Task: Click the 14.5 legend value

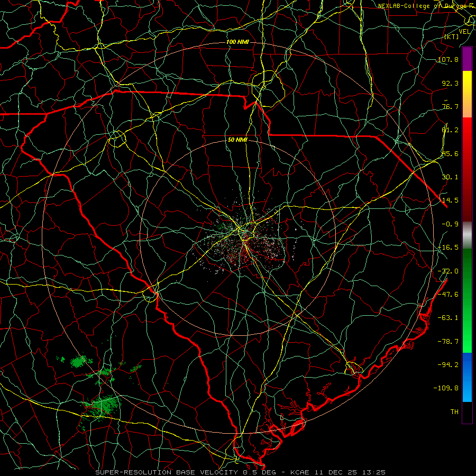Action: pos(450,200)
